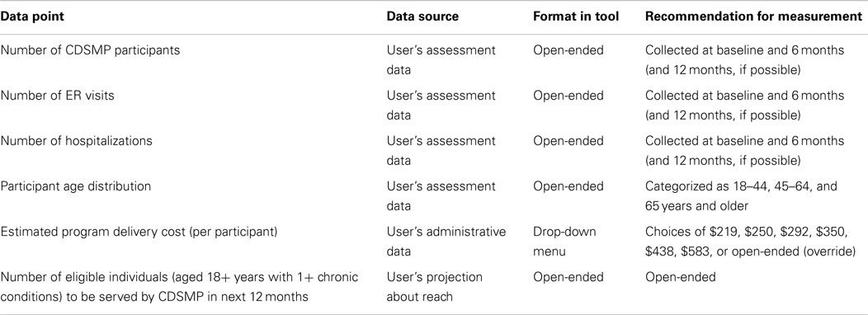
Task: Select 'Open-ended' format for CDSMP participants row
Action: (568, 49)
